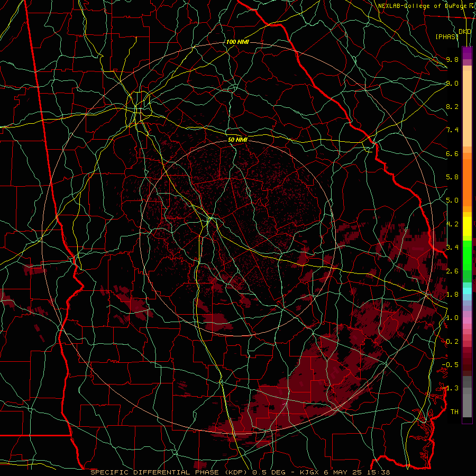Pick the cyan band near 1.8

tap(467, 291)
